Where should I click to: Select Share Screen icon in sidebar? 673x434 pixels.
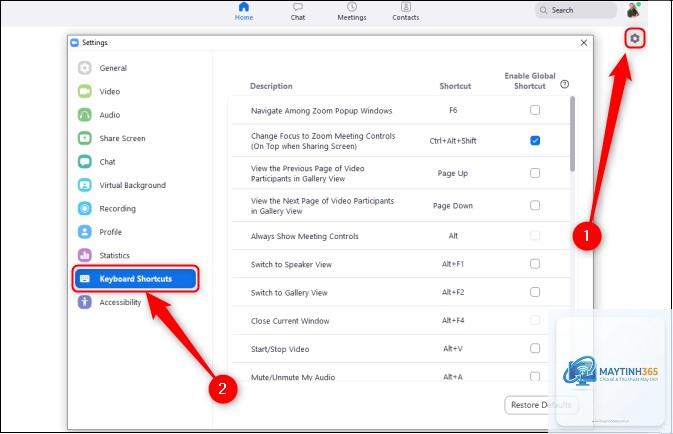(x=85, y=138)
